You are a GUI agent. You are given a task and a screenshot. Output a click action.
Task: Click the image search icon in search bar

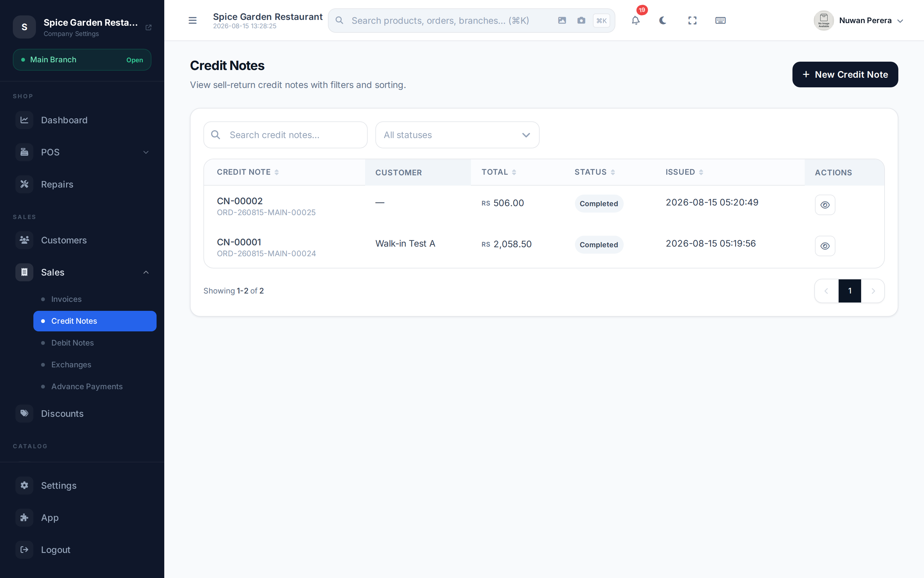(x=562, y=21)
